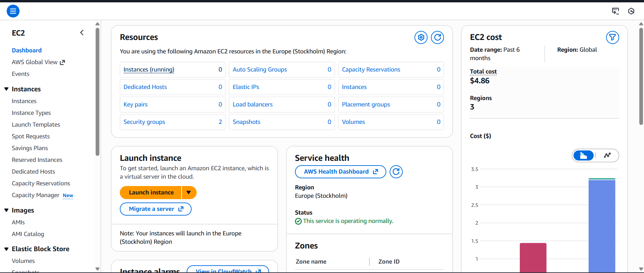This screenshot has width=644, height=273.
Task: Open AWS Global View link
Action: pyautogui.click(x=38, y=62)
